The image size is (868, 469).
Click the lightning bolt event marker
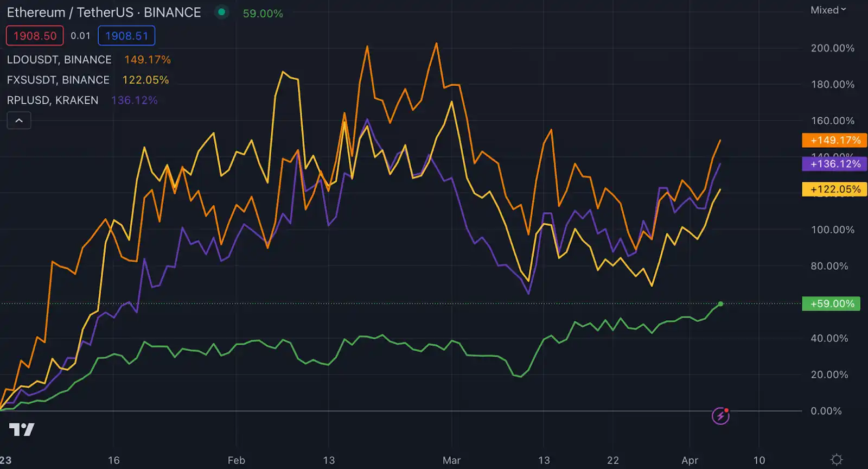tap(720, 416)
